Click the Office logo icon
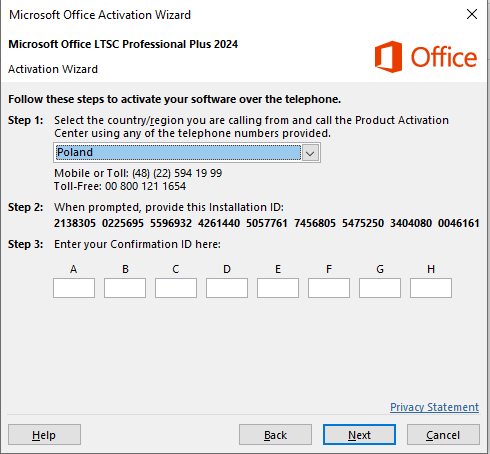Viewport: 490px width, 454px height. pyautogui.click(x=388, y=57)
